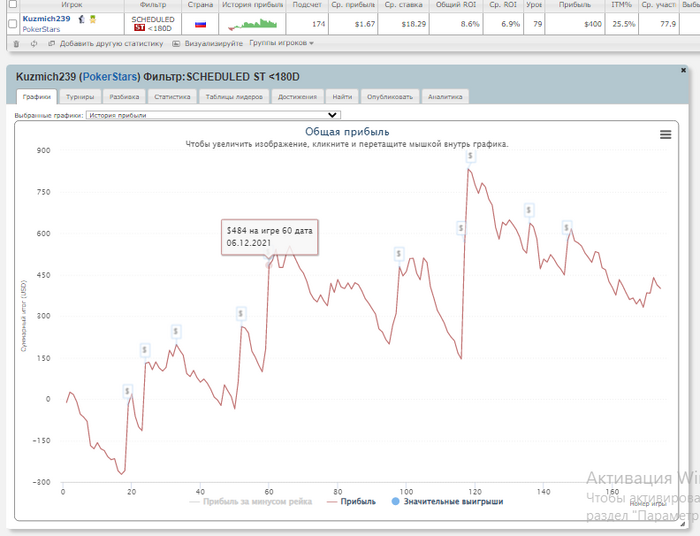Click the chess-piece icon next to Kuzmich239
Screen dimensions: 700x536
click(x=81, y=19)
